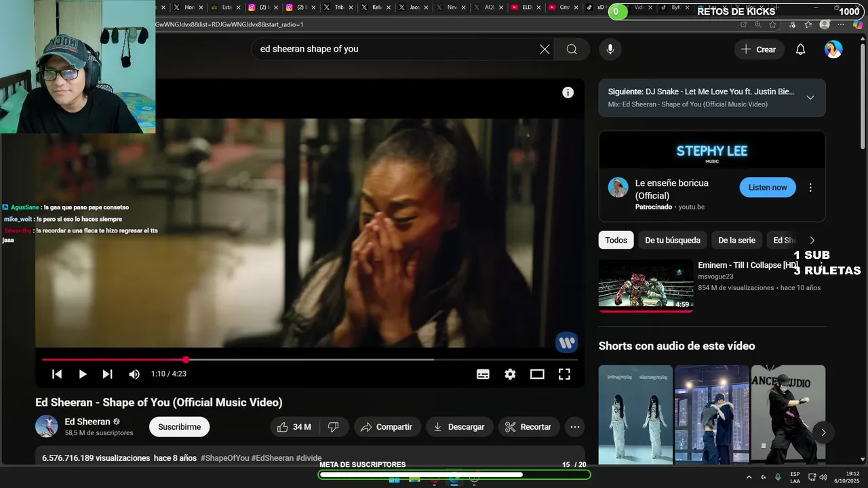Click the 6.576.716.189 visualizaciones text
Screen dimensions: 868x488
96,458
